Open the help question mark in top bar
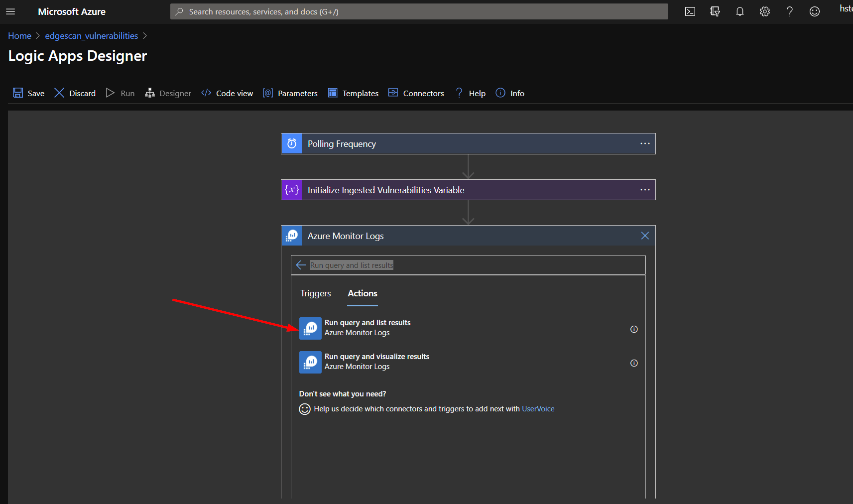853x504 pixels. (x=790, y=11)
